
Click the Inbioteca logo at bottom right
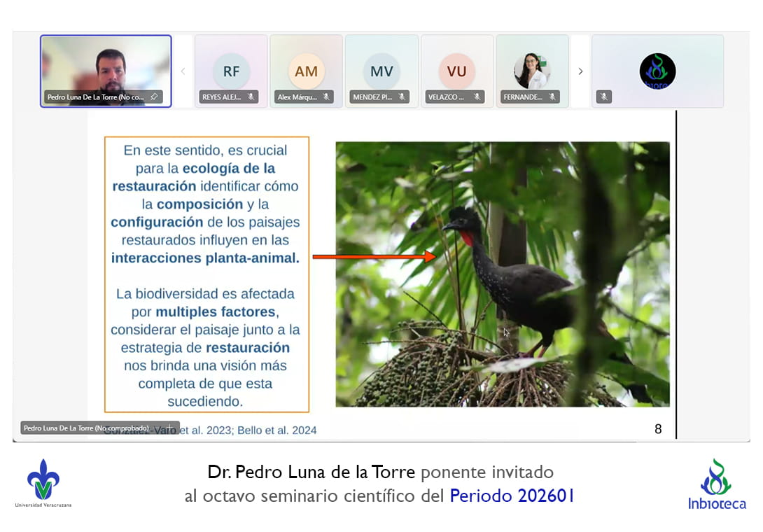[716, 484]
